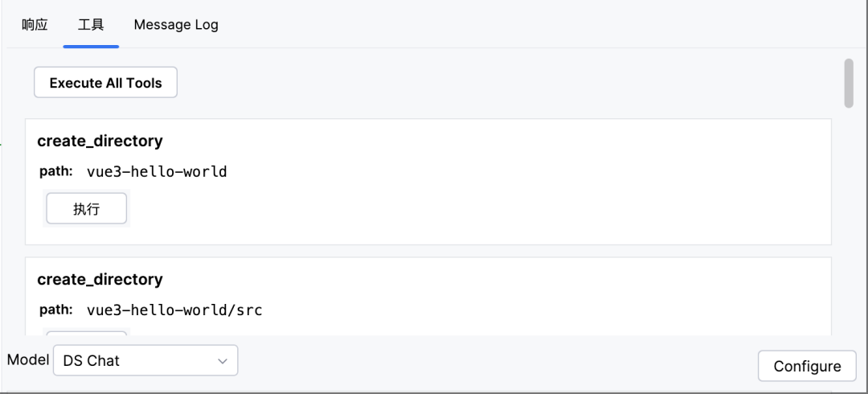Image resolution: width=868 pixels, height=394 pixels.
Task: Click the path label in second tool card
Action: [x=56, y=310]
